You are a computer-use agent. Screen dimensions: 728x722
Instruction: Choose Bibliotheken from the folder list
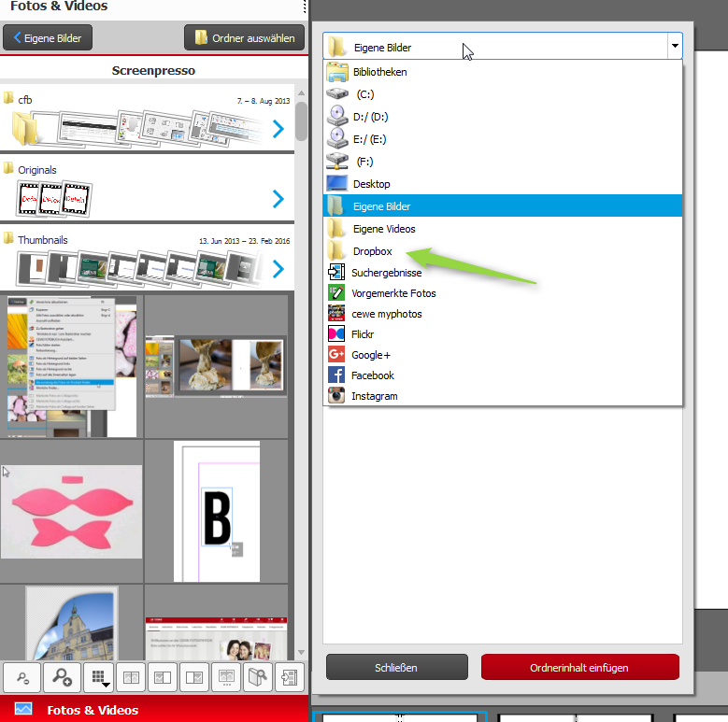[x=503, y=72]
